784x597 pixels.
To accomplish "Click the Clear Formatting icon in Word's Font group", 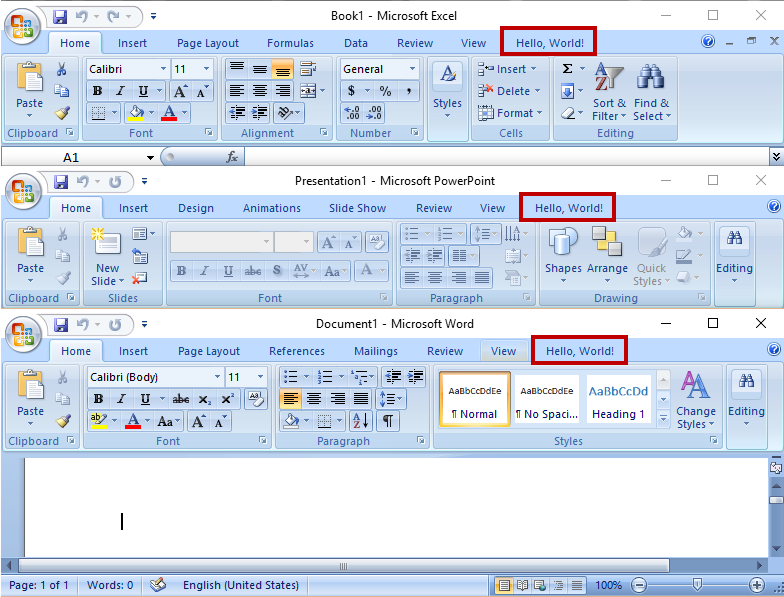I will (256, 399).
